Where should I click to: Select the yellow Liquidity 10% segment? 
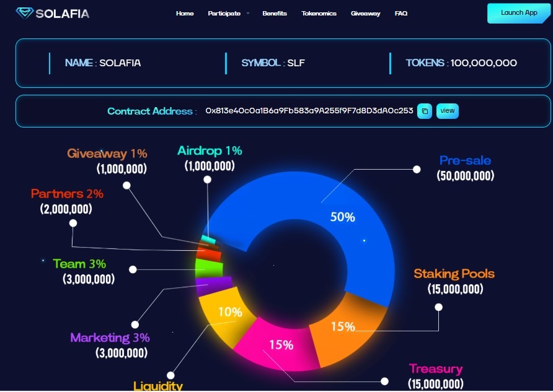[x=225, y=315]
